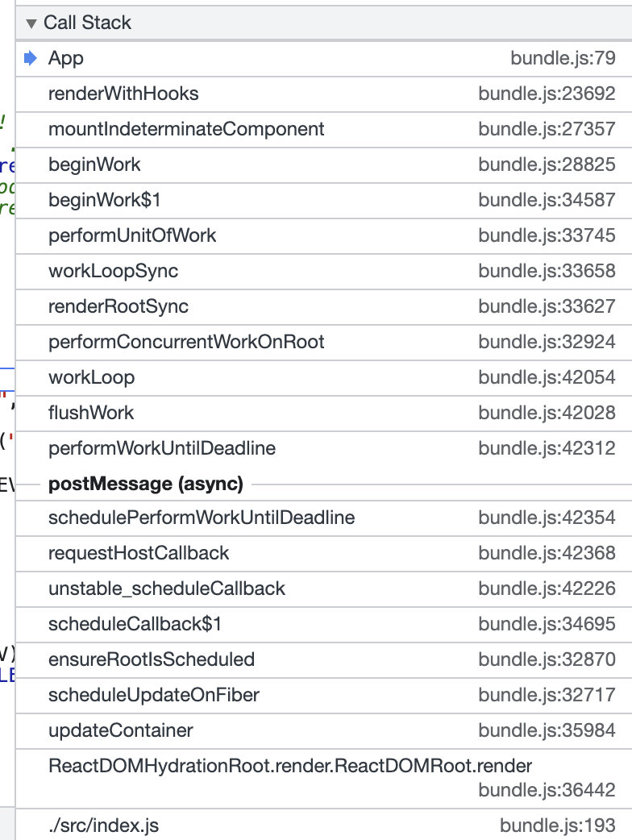
Task: Click schedulePerformWorkUntilDeadline frame
Action: point(202,518)
